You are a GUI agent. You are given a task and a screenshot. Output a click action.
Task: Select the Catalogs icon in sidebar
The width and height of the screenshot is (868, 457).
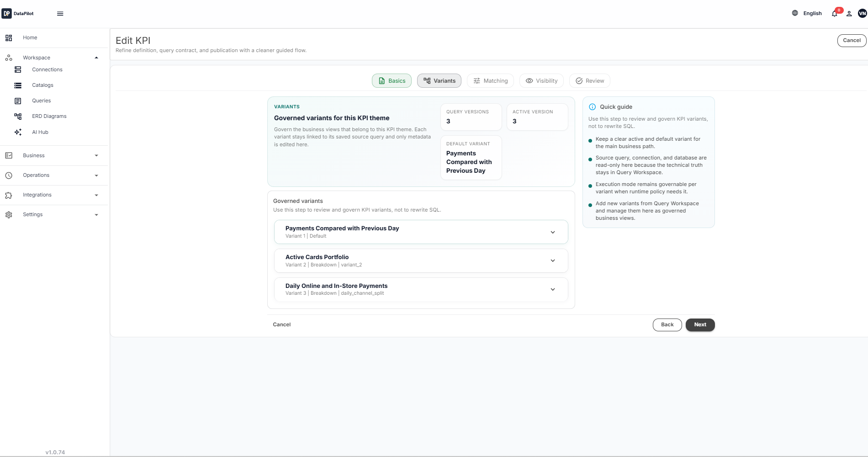tap(17, 85)
